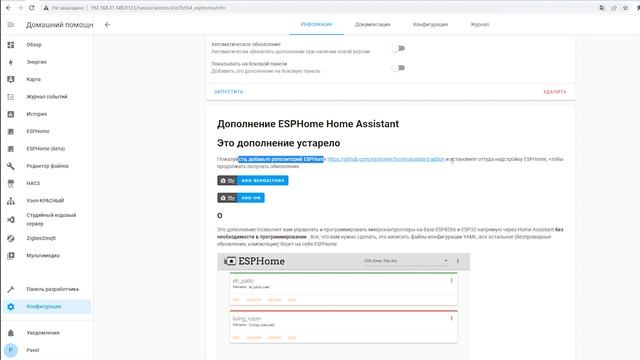Reload the page with refresh icon
The image size is (640, 360).
click(32, 8)
